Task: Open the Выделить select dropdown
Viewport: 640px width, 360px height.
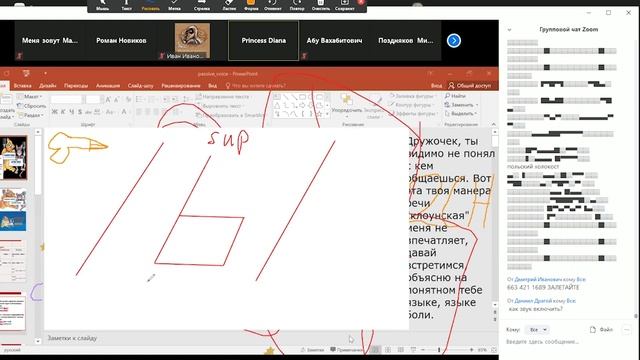Action: click(460, 114)
